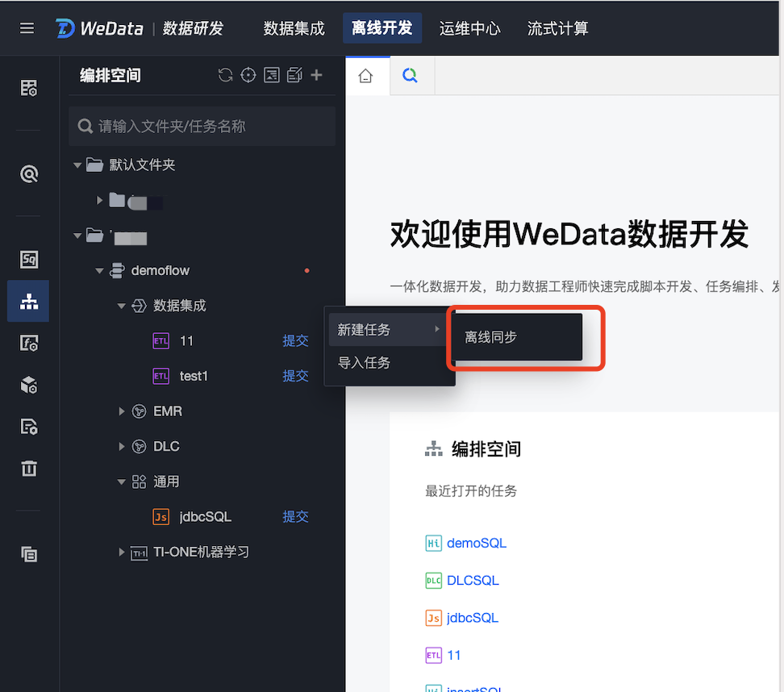Open the function settings sidebar icon

[x=29, y=343]
